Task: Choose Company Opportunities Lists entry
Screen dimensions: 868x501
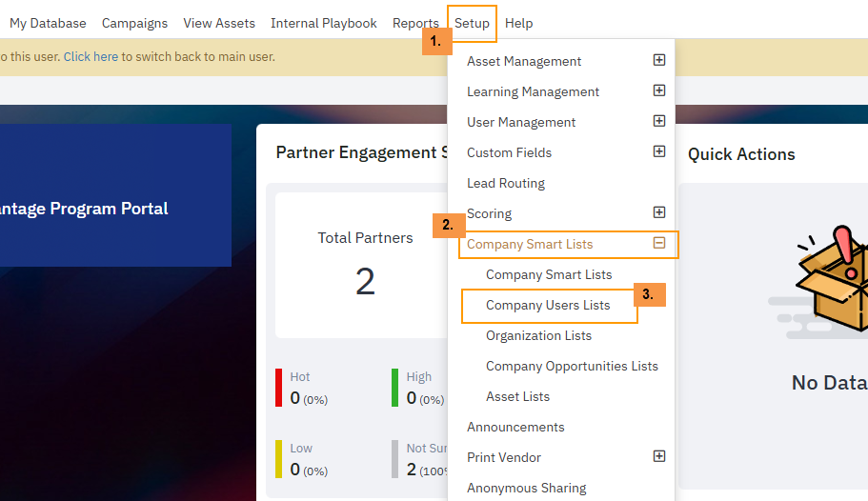Action: point(572,366)
